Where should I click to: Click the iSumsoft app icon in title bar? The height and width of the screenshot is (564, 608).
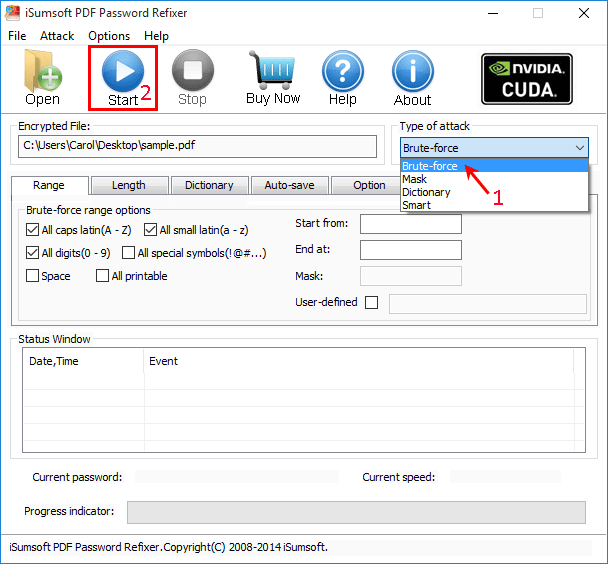(x=12, y=13)
